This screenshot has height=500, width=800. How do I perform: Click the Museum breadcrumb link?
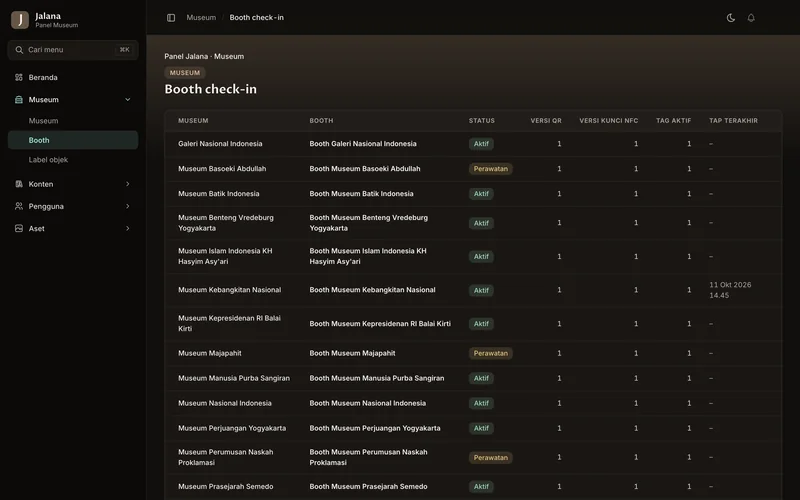click(x=201, y=17)
